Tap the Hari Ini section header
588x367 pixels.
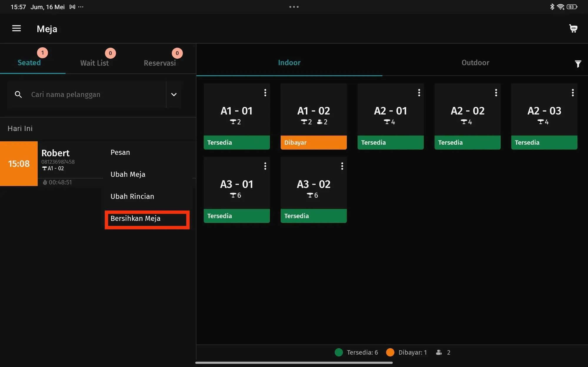(x=20, y=128)
